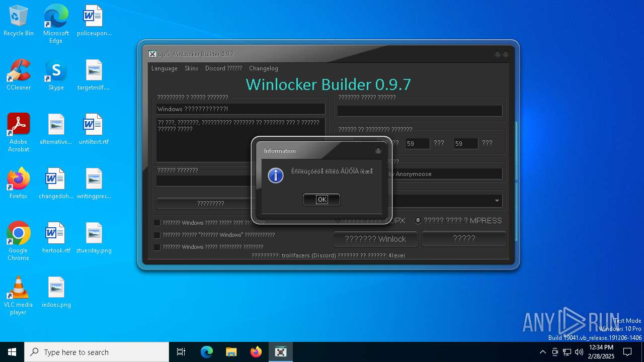644x362 pixels.
Task: Click the multi-line message text area
Action: coord(240,140)
